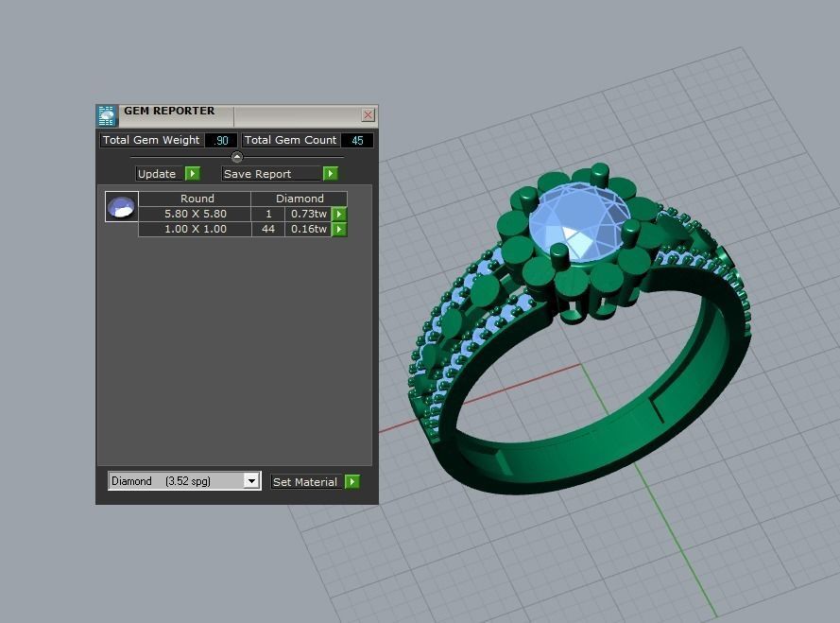Screen dimensions: 840x623
Task: Click the Set Material label
Action: tap(305, 482)
